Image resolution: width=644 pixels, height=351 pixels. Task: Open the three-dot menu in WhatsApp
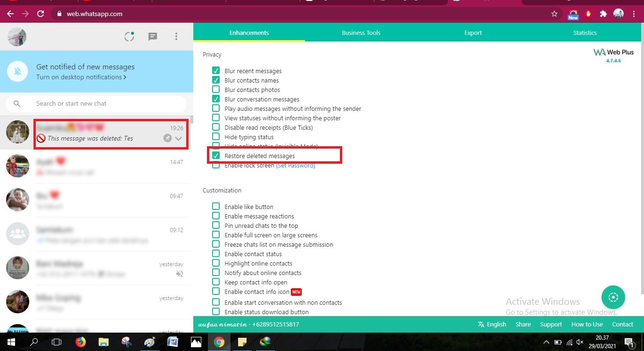point(176,36)
